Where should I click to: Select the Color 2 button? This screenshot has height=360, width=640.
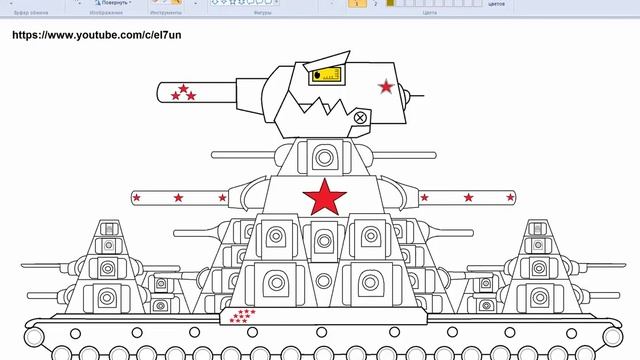point(376,3)
